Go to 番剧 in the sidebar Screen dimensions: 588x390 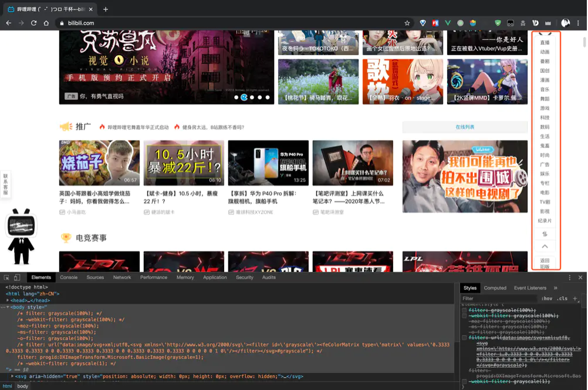click(x=545, y=61)
